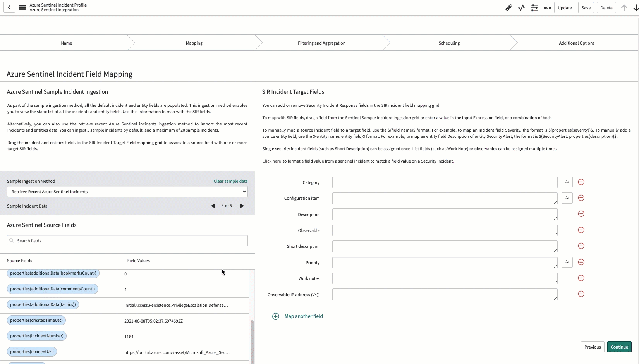Image resolution: width=639 pixels, height=364 pixels.
Task: Show the next sample incident
Action: (242, 206)
